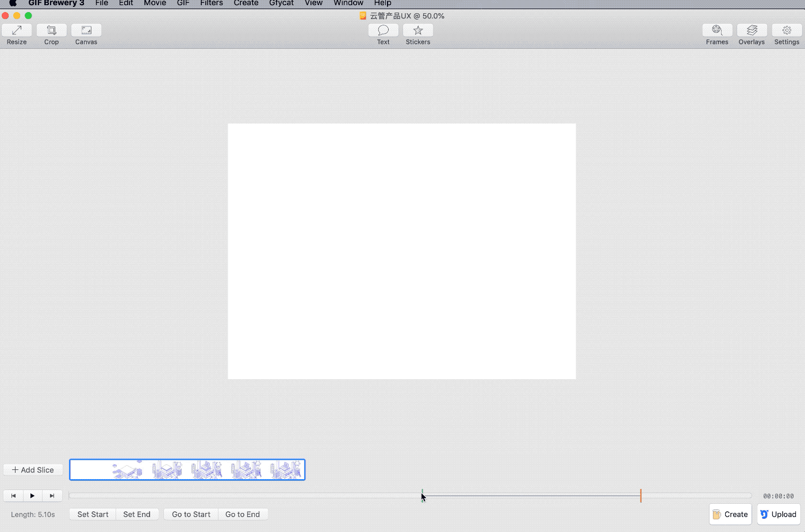Screen dimensions: 805x532
Task: Open the File menu
Action: point(102,3)
